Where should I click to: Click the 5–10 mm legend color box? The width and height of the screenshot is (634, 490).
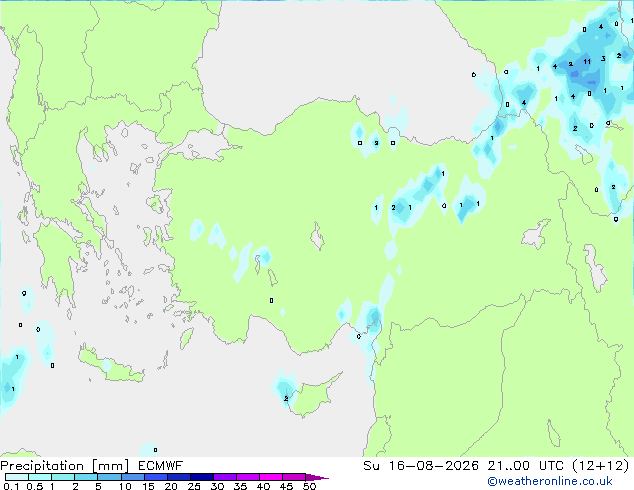tap(110, 477)
